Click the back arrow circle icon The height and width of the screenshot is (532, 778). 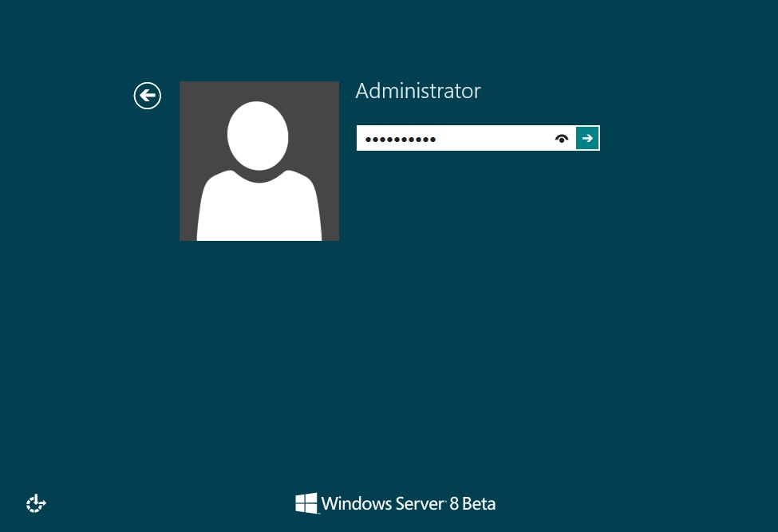click(x=148, y=96)
